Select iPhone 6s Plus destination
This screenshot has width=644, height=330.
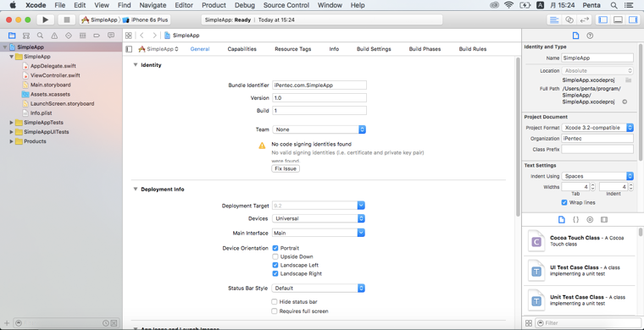pos(146,19)
